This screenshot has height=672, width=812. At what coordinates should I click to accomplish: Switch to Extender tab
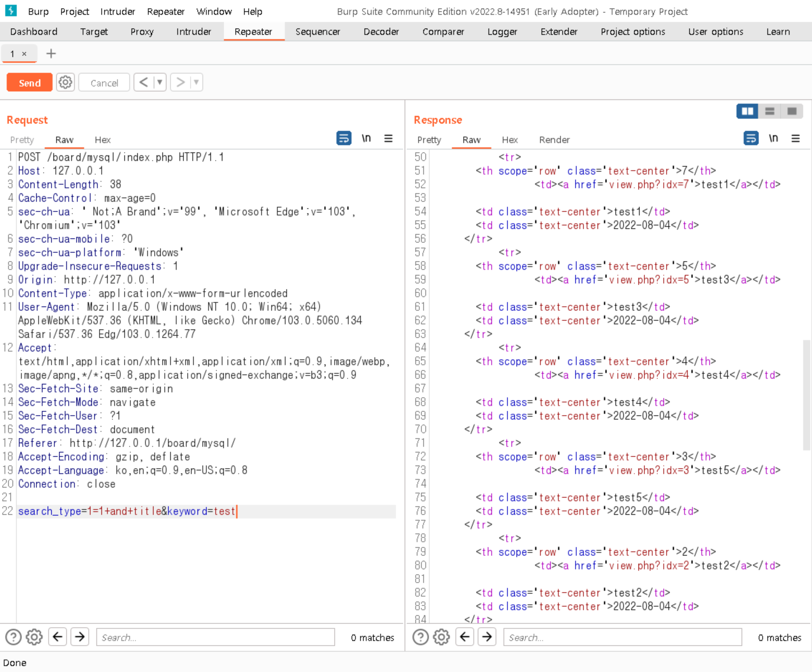click(559, 32)
